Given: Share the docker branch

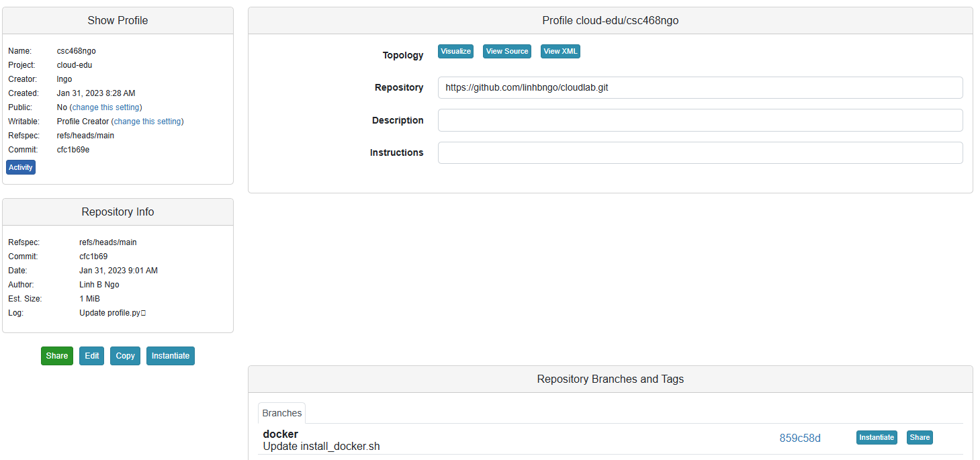Looking at the screenshot, I should 919,437.
